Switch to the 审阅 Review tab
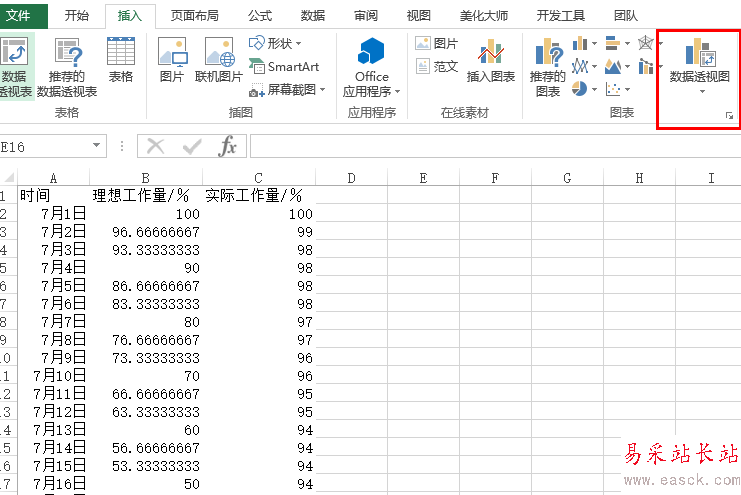Screen dimensions: 741x495 tap(366, 16)
